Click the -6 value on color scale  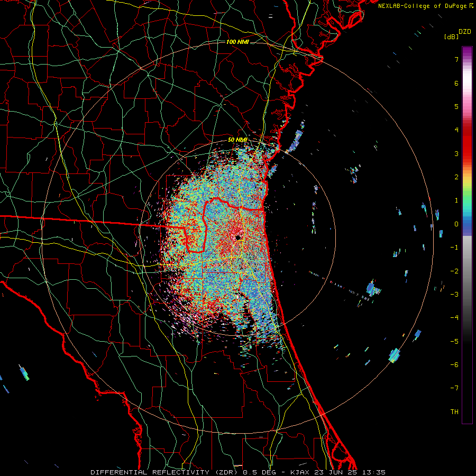pyautogui.click(x=454, y=365)
